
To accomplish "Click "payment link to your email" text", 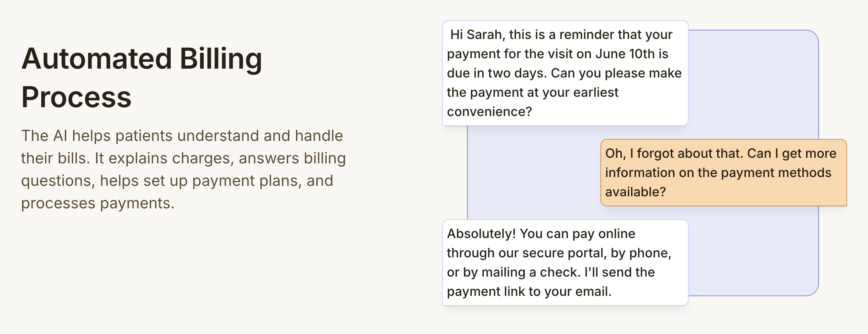I will (x=529, y=291).
